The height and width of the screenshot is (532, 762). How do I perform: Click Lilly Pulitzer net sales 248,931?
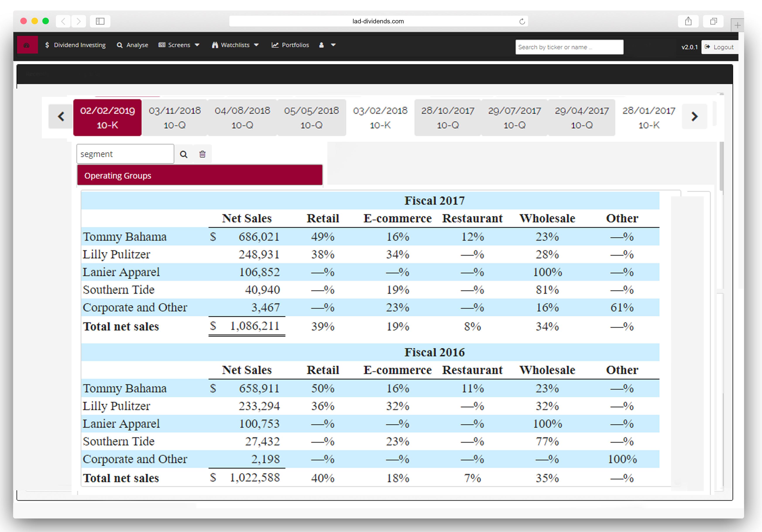pyautogui.click(x=259, y=254)
